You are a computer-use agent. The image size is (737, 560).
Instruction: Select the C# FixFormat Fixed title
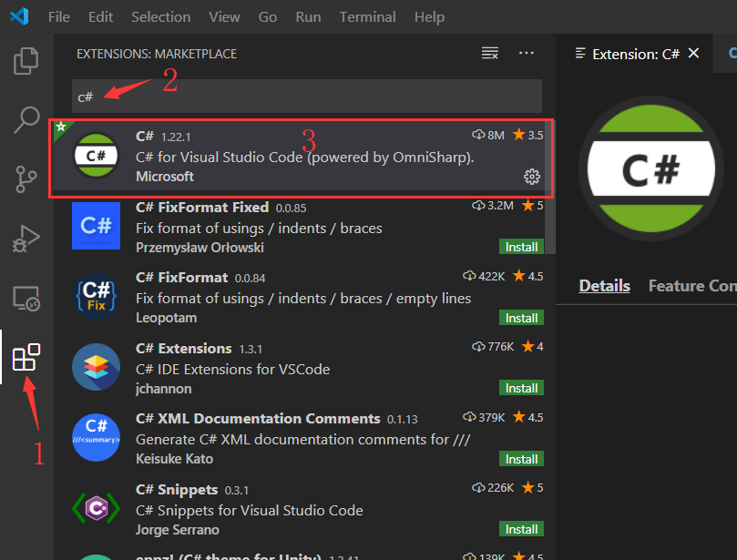pyautogui.click(x=202, y=208)
